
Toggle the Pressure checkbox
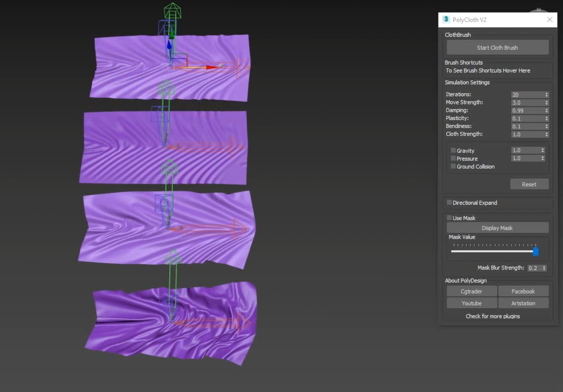pyautogui.click(x=453, y=159)
